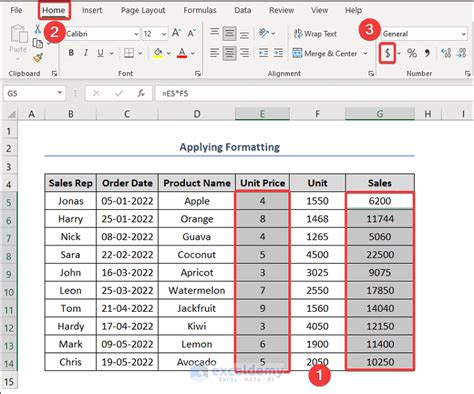Toggle Italic formatting
The image size is (474, 394).
point(86,53)
